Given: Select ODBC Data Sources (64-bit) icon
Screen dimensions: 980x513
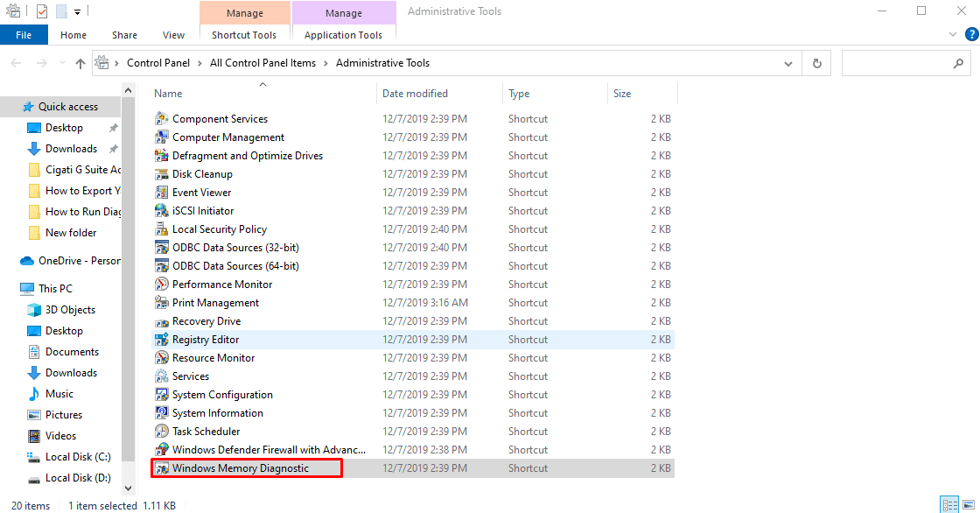Looking at the screenshot, I should (161, 266).
